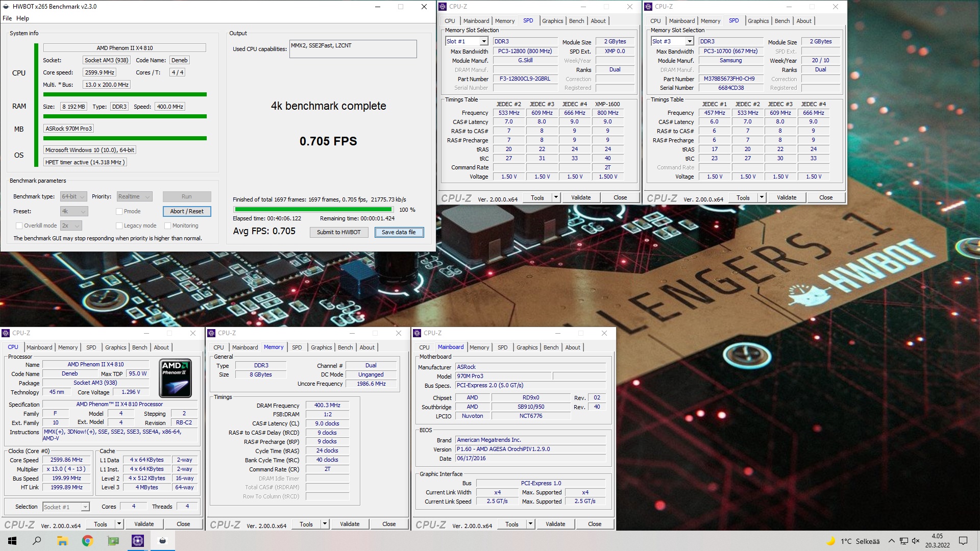The width and height of the screenshot is (980, 551).
Task: Click the CPU-Z icon in the Slot #1 SPD window title
Action: [x=443, y=7]
